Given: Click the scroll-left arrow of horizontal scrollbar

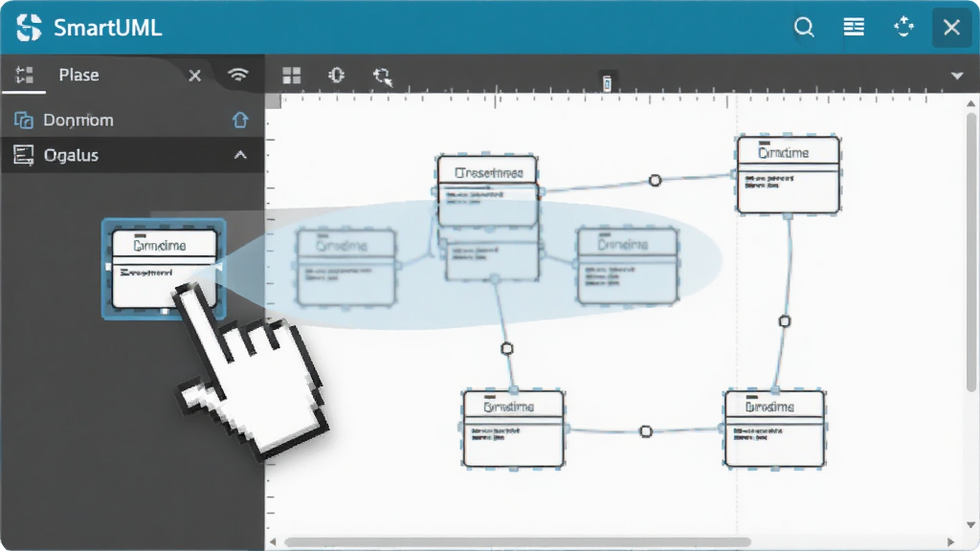Looking at the screenshot, I should [x=273, y=542].
